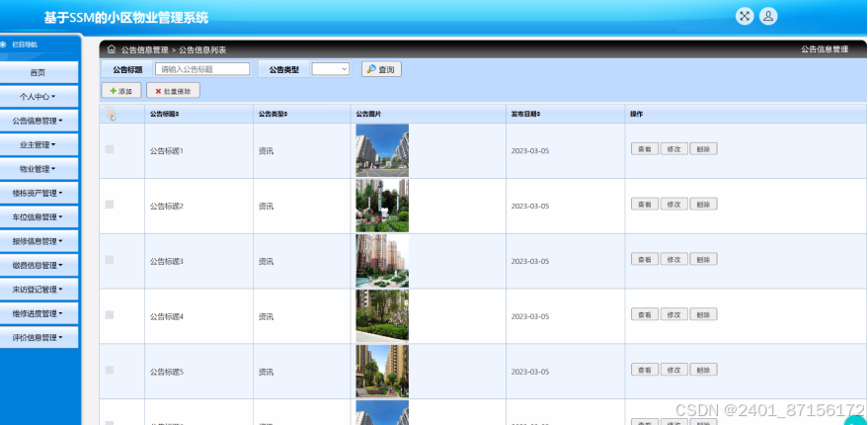
Task: Open the announcement image thumbnail for 公告标题5
Action: 382,372
